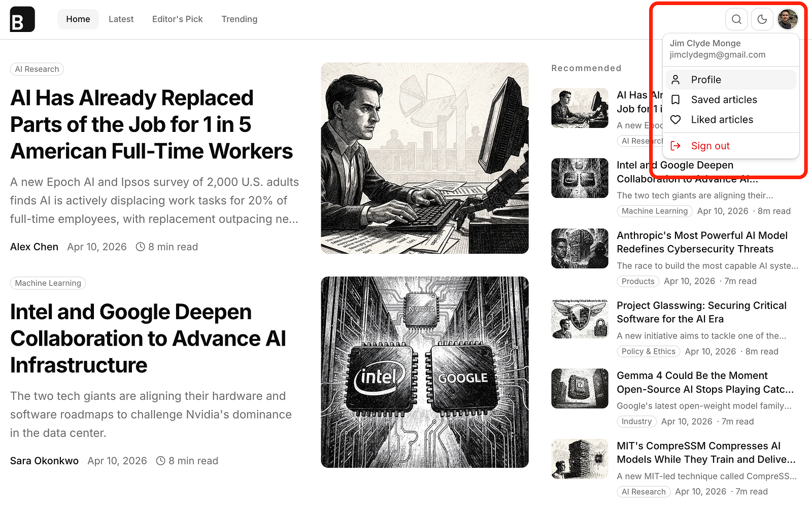This screenshot has height=514, width=812.
Task: Open Liked articles in the menu
Action: click(x=731, y=120)
